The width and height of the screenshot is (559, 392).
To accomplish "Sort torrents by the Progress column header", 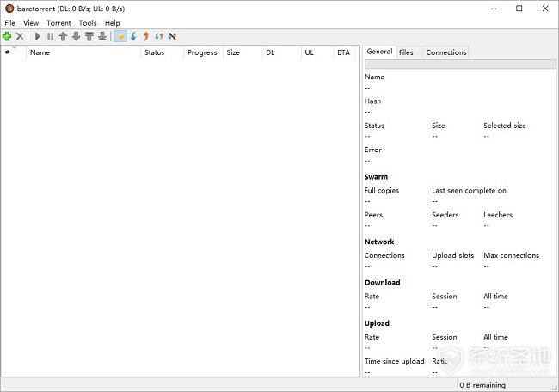I will coord(202,52).
